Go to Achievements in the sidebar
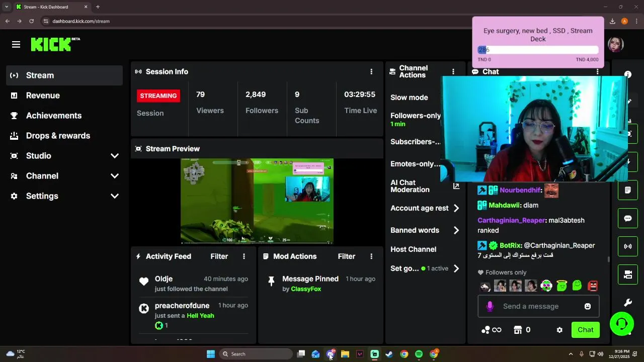 pyautogui.click(x=64, y=116)
